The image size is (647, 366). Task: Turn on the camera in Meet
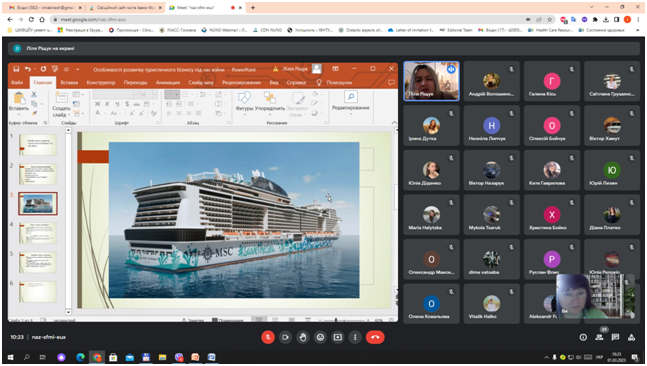click(x=285, y=337)
